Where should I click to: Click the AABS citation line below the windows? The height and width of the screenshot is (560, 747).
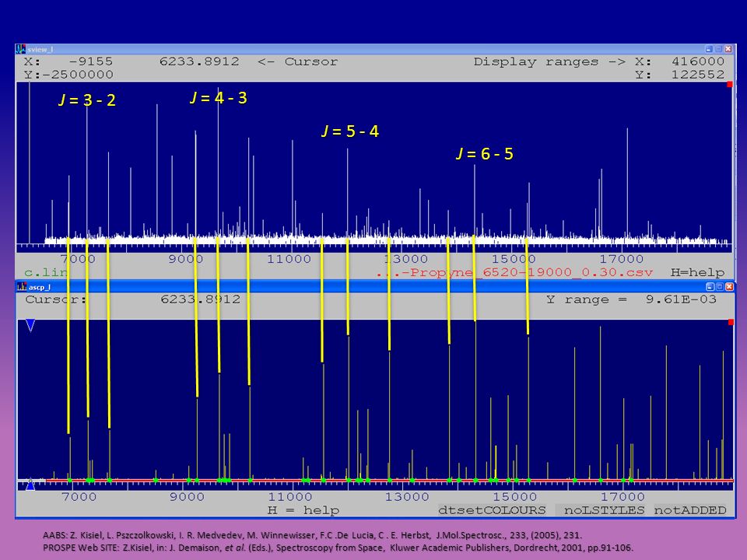[x=312, y=535]
